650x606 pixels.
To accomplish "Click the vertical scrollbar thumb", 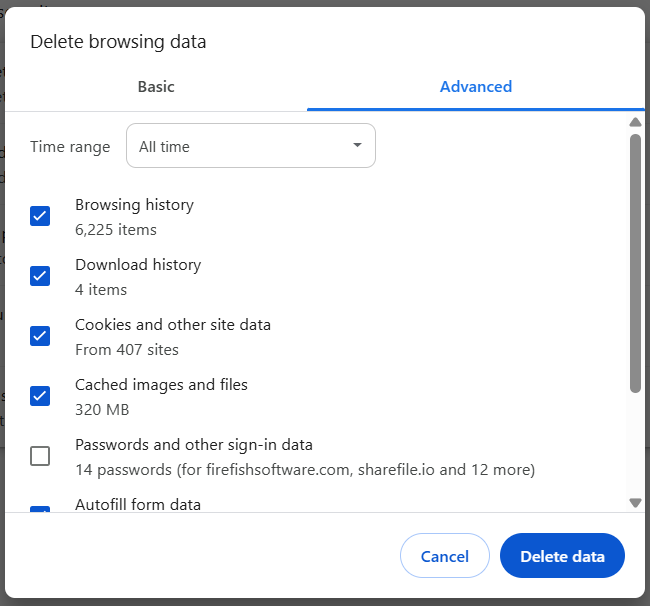I will tap(635, 260).
